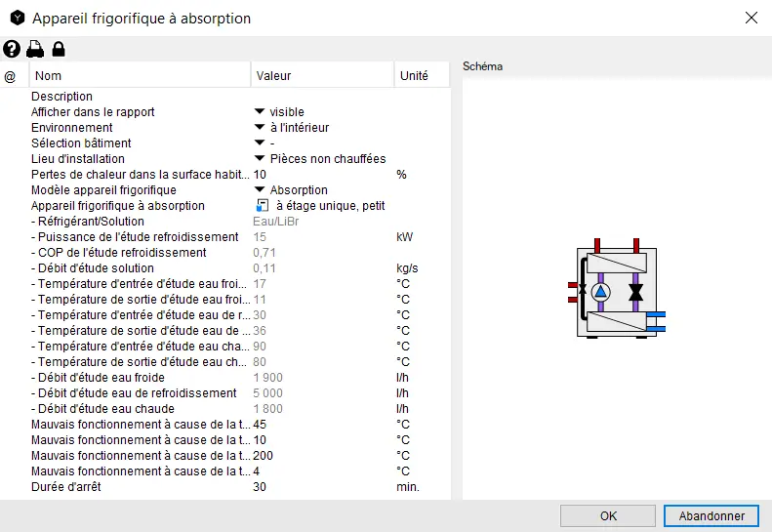
Task: Open the Modèle appareil frigorifique dropdown
Action: 260,190
